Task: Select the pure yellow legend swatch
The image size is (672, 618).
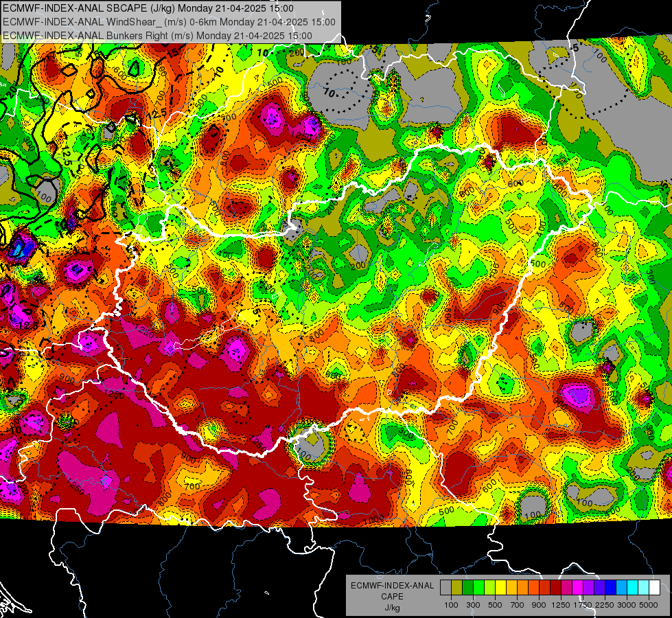Action: [x=500, y=587]
